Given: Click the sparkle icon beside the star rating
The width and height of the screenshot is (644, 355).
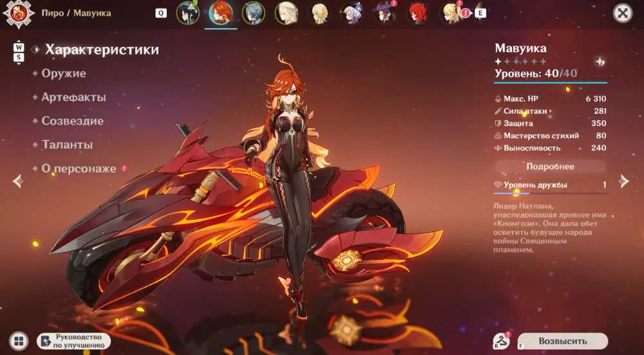Looking at the screenshot, I should [x=600, y=62].
